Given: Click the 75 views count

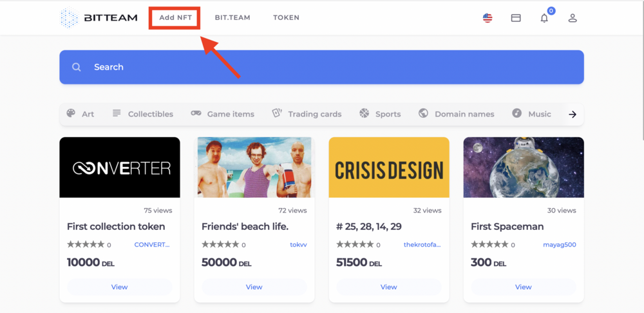Looking at the screenshot, I should (x=158, y=211).
